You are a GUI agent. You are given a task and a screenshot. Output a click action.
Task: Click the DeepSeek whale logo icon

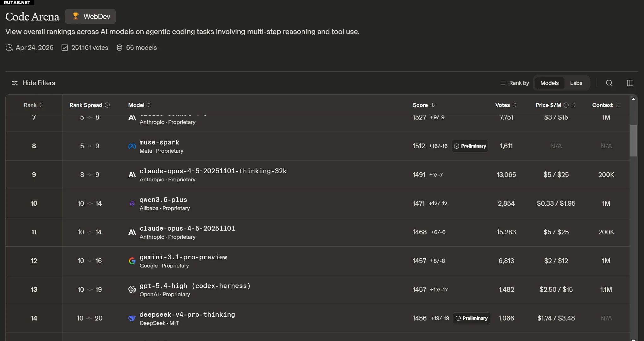click(x=132, y=318)
